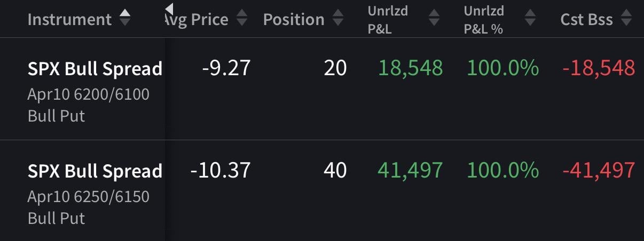Screen dimensions: 644x241
Task: Click the Unrlzd P&L column header label
Action: [388, 20]
